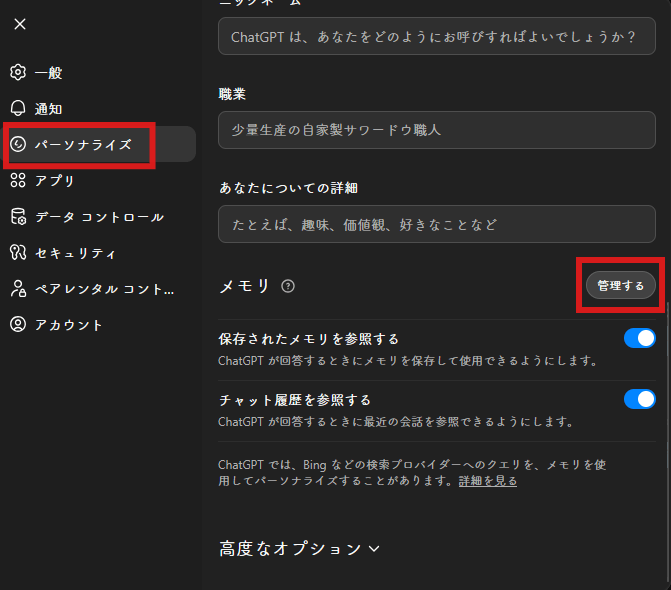
Task: Click the パーソナライズ sidebar icon
Action: [17, 145]
